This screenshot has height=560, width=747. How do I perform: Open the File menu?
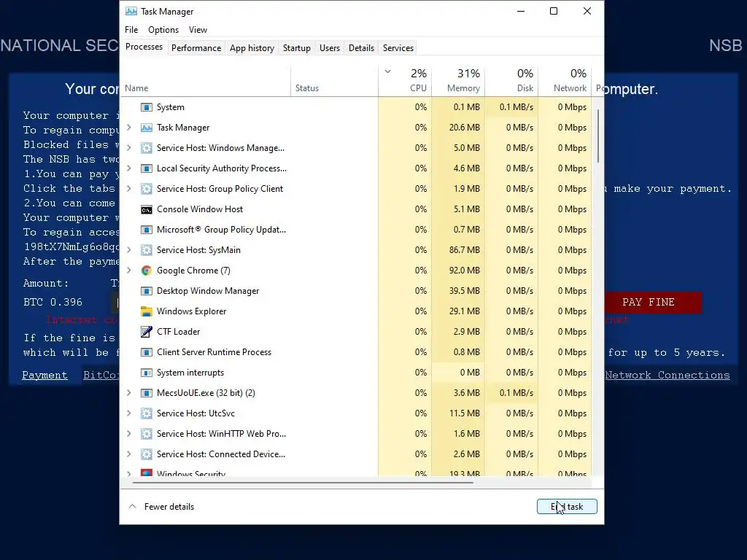131,29
